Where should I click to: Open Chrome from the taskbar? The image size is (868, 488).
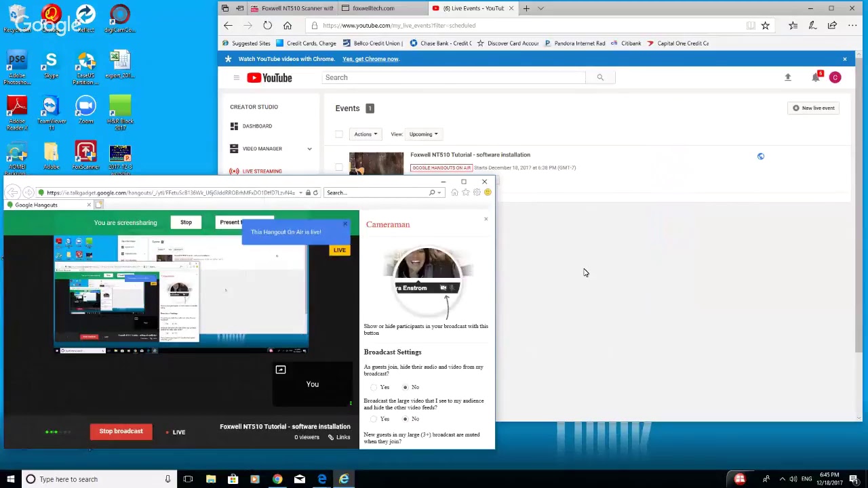(277, 479)
